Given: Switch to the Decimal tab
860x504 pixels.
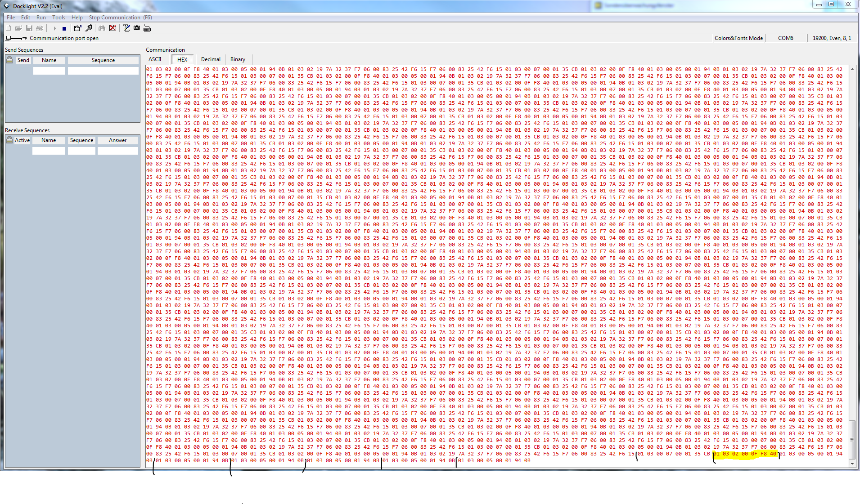Looking at the screenshot, I should pos(211,59).
